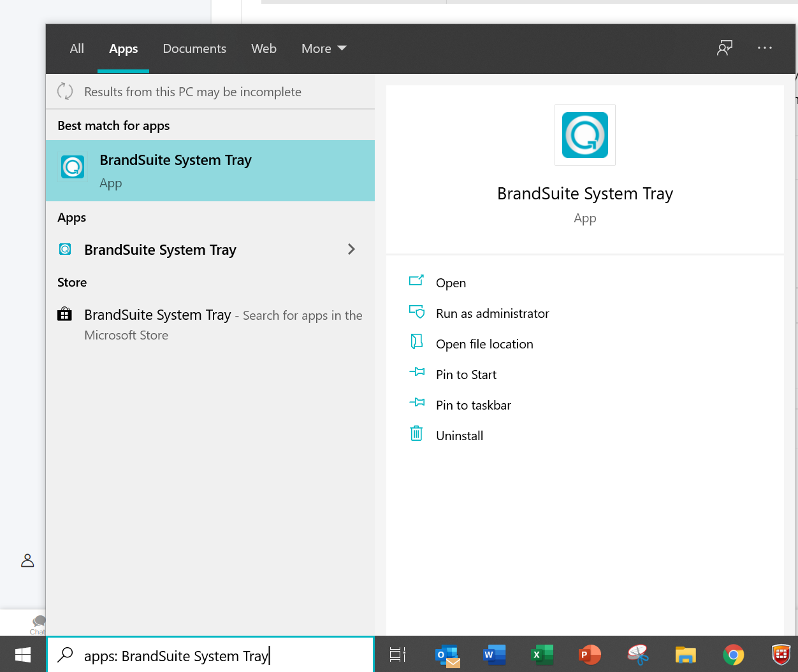798x672 pixels.
Task: Choose Pin to Start
Action: tap(466, 375)
